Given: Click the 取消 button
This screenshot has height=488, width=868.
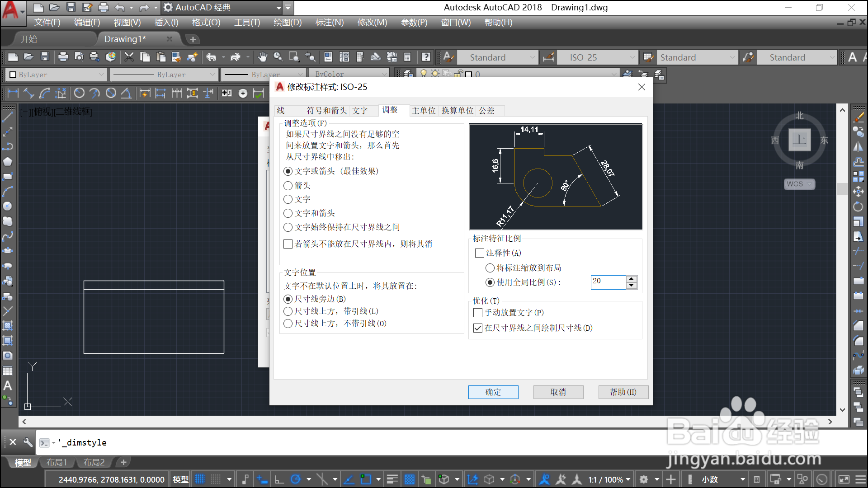Looking at the screenshot, I should point(558,392).
